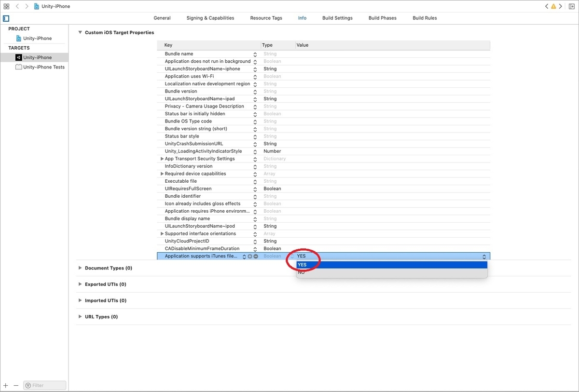Click the Value column header
The width and height of the screenshot is (579, 392).
(393, 45)
